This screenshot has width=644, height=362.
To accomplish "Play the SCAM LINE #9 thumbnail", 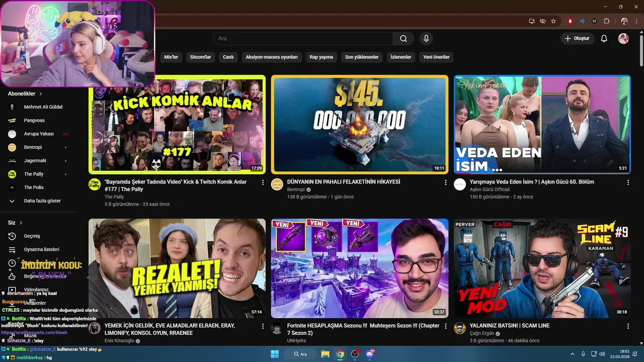I will click(x=542, y=268).
